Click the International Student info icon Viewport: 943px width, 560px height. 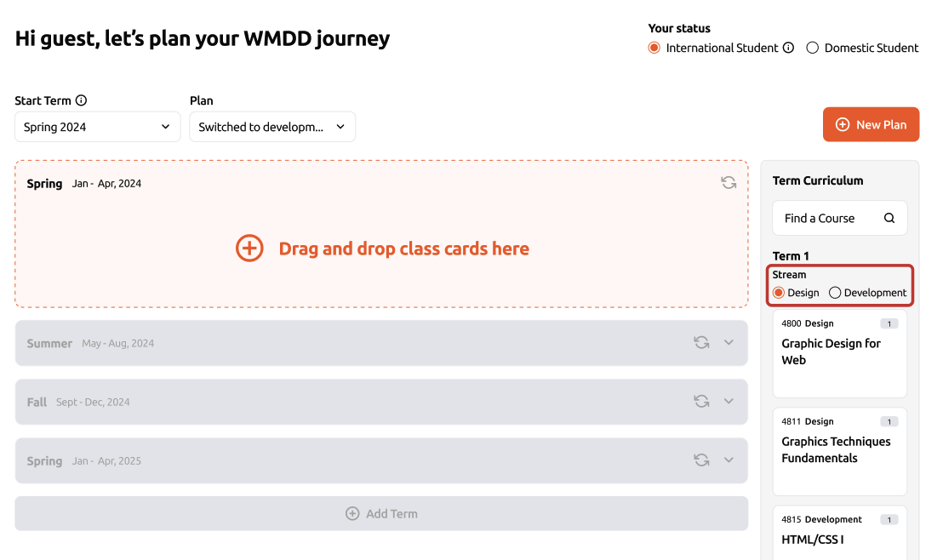tap(788, 48)
